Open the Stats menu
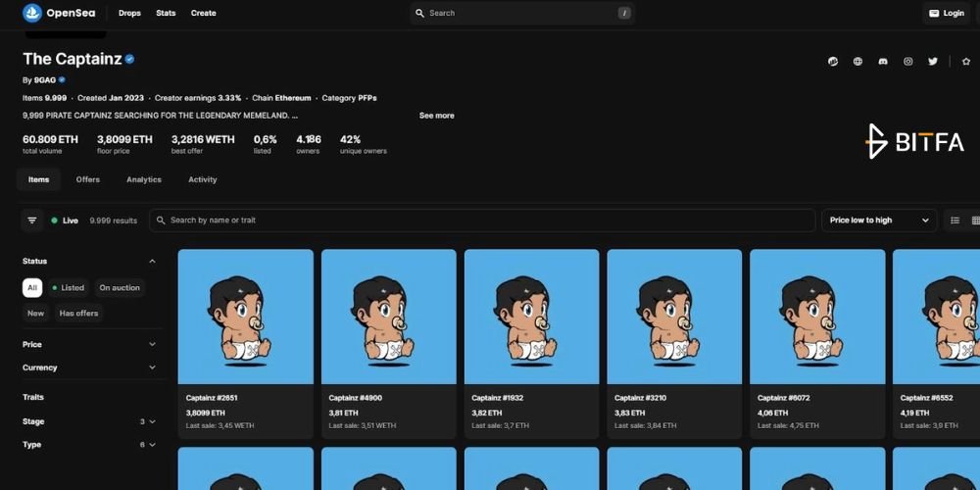Viewport: 980px width, 490px height. click(166, 13)
